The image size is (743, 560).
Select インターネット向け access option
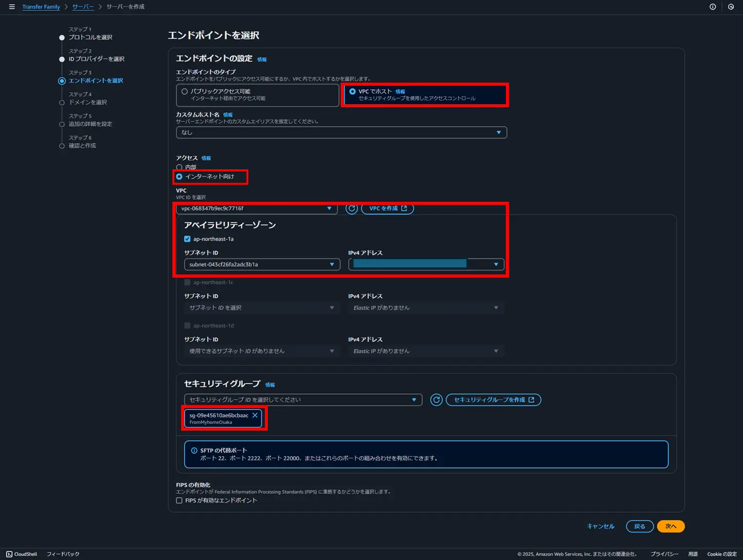click(x=179, y=177)
